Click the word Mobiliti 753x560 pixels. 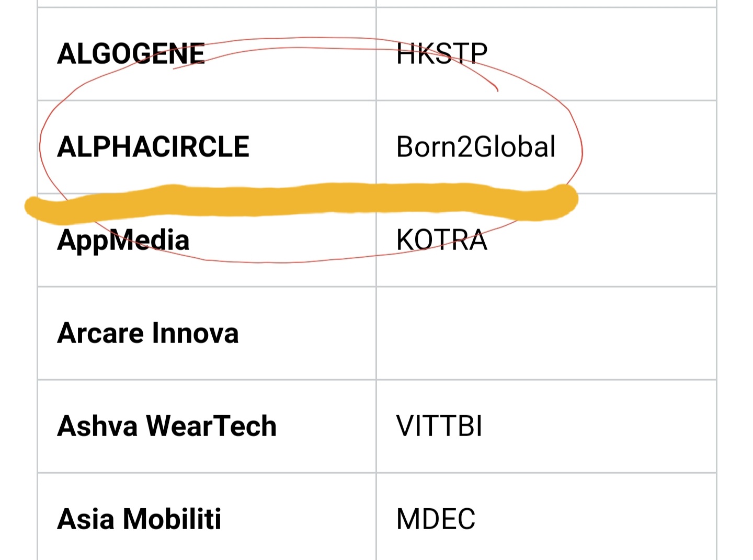click(172, 519)
